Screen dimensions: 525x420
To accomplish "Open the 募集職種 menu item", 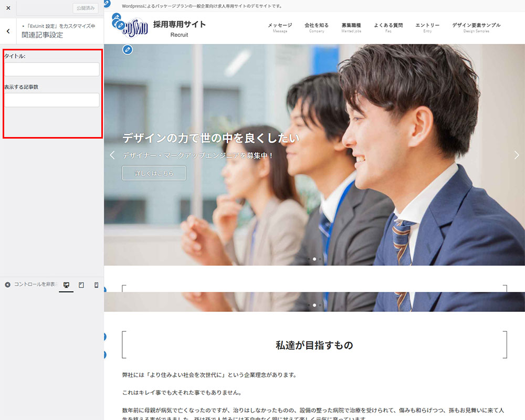I will pos(351,27).
